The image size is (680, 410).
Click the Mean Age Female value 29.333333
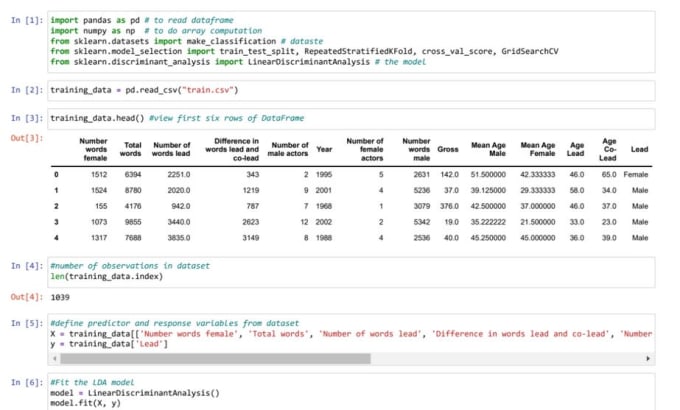coord(538,190)
